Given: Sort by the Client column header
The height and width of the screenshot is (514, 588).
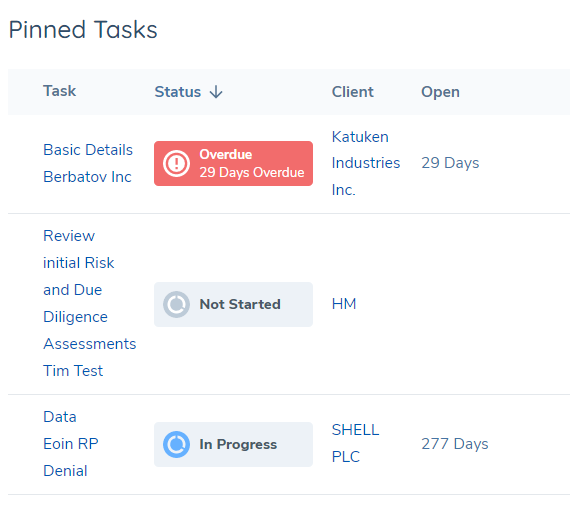Looking at the screenshot, I should 352,92.
